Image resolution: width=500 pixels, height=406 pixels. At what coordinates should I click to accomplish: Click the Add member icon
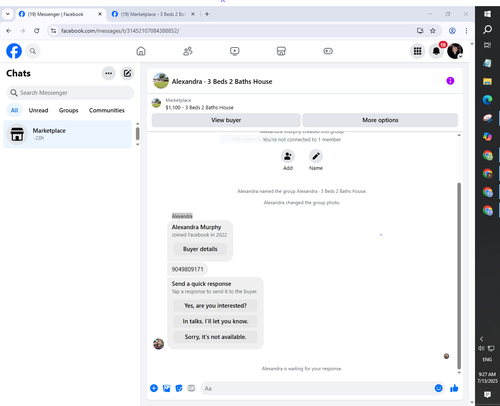[288, 156]
